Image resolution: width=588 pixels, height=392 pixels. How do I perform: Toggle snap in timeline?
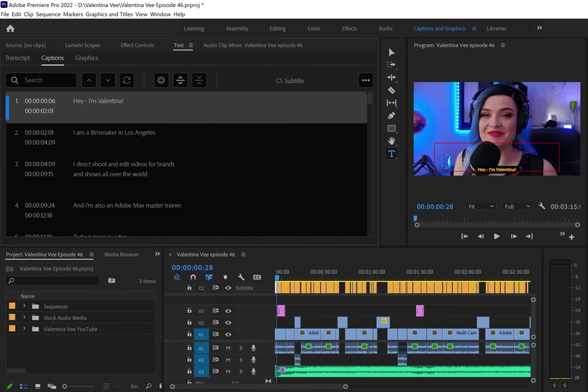click(x=193, y=277)
